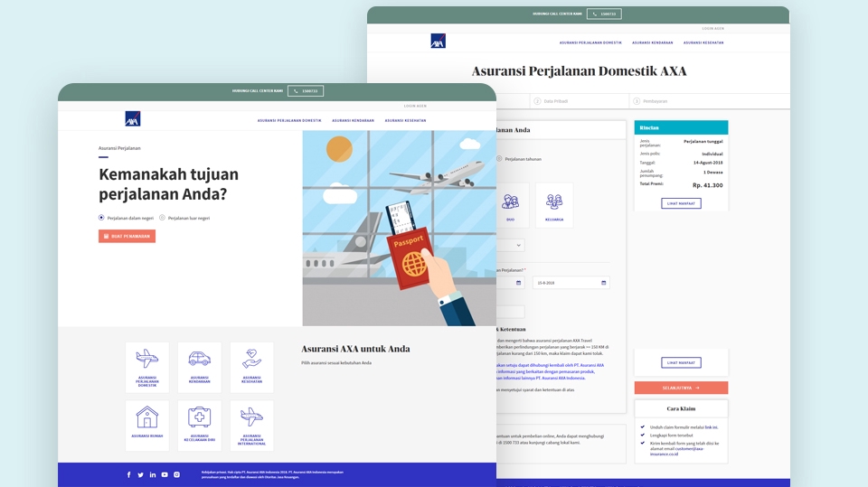Select the Keluarga passenger icon card
Viewport: 868px width, 487px height.
[x=554, y=205]
